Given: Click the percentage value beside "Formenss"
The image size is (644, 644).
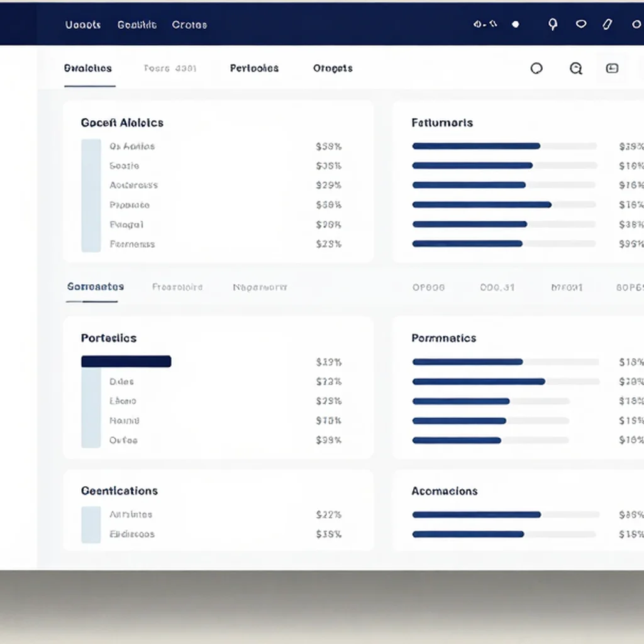Looking at the screenshot, I should coord(328,244).
